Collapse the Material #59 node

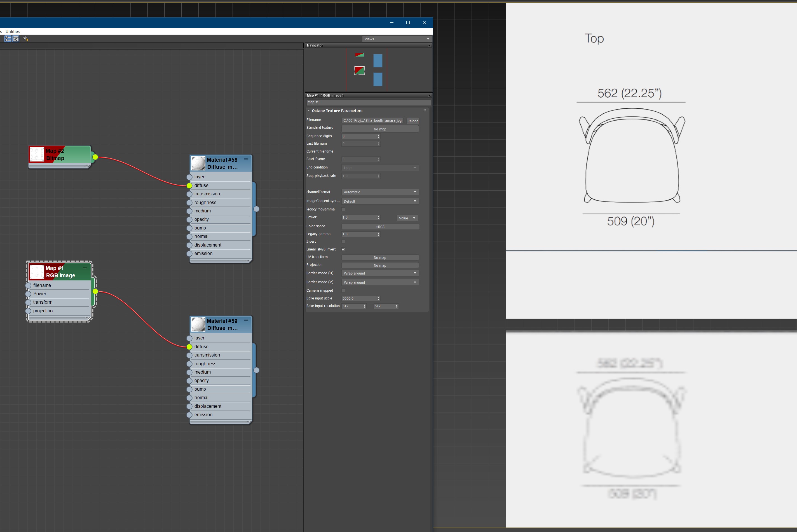246,320
